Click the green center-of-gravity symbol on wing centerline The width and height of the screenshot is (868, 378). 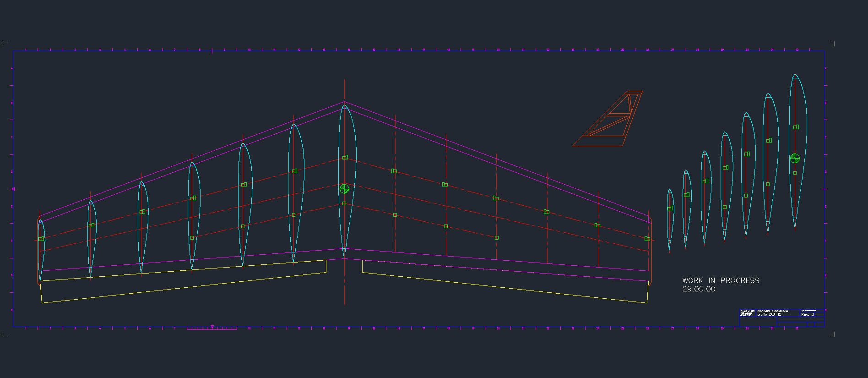coord(344,189)
